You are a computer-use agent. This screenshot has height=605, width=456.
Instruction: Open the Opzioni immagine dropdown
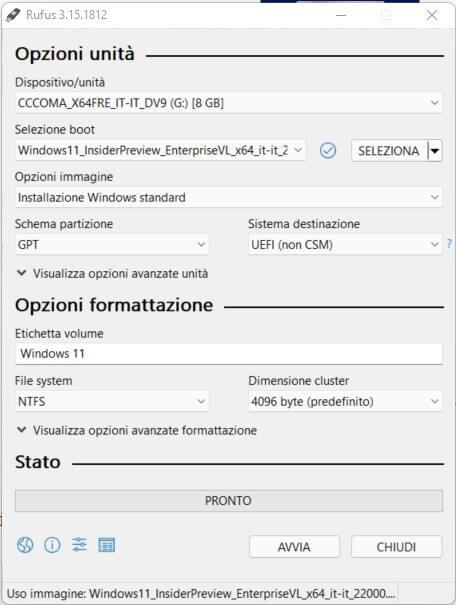click(x=229, y=197)
